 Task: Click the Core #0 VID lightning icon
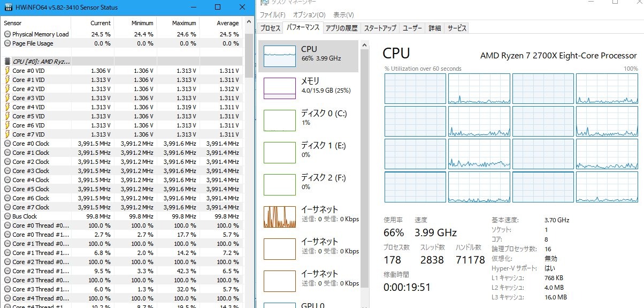(x=7, y=71)
